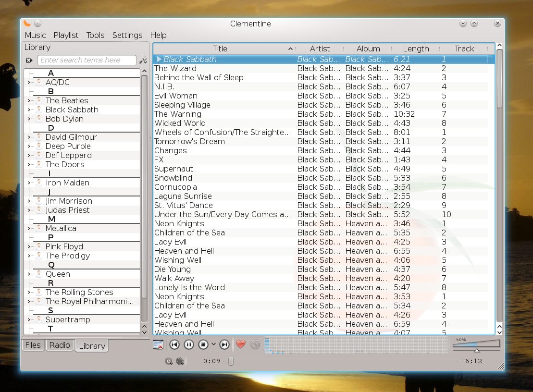Select the Def Leppard library entry
Image resolution: width=533 pixels, height=392 pixels.
(x=69, y=156)
